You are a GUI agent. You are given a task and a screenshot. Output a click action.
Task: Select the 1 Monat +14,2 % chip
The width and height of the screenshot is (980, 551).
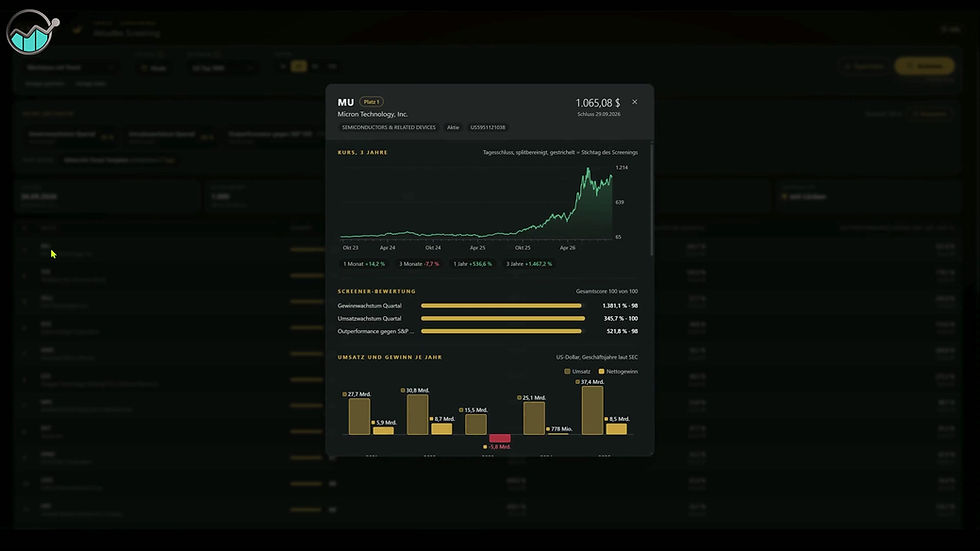(364, 264)
